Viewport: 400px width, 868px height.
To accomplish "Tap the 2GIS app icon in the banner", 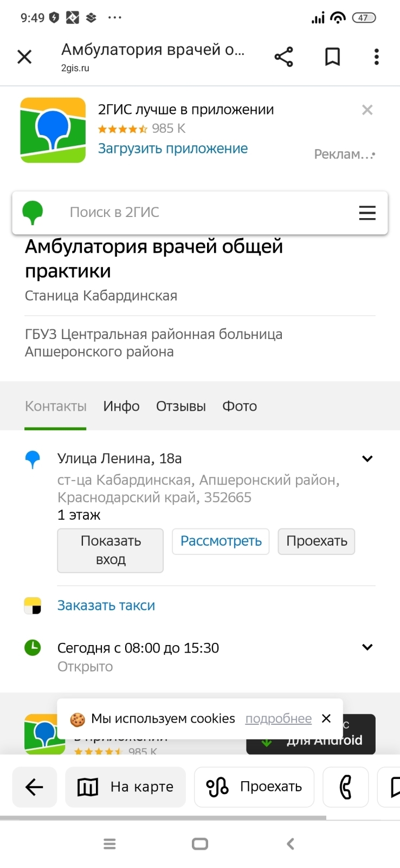I will pyautogui.click(x=53, y=130).
